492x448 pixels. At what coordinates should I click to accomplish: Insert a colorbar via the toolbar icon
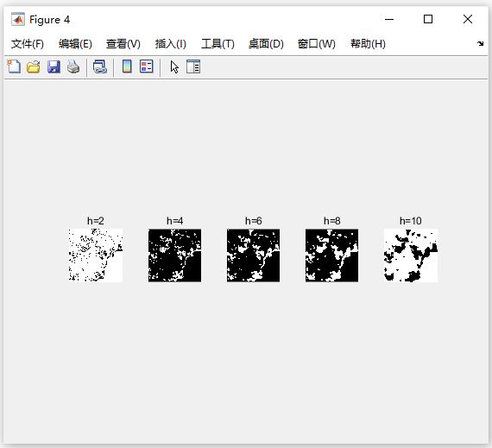[127, 66]
